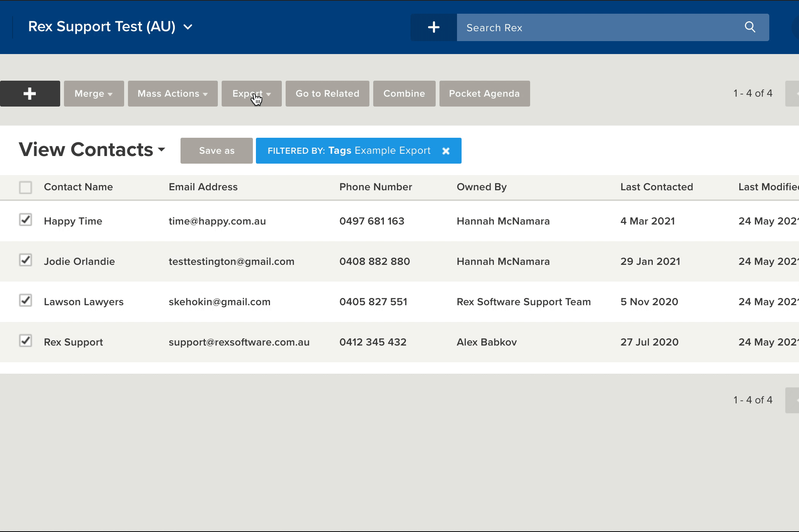Click phone number 0408 882 880
799x532 pixels.
(375, 261)
